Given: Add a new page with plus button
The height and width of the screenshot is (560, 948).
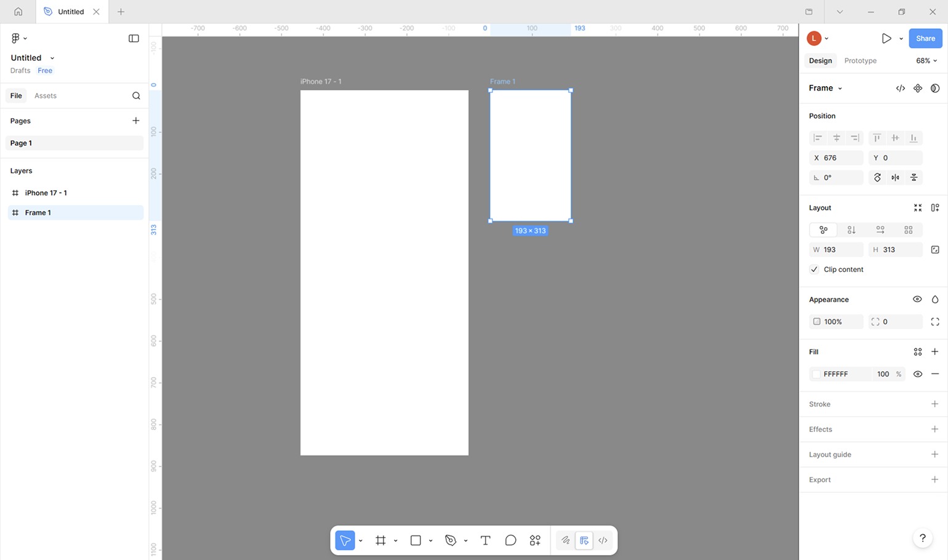Looking at the screenshot, I should (x=136, y=121).
